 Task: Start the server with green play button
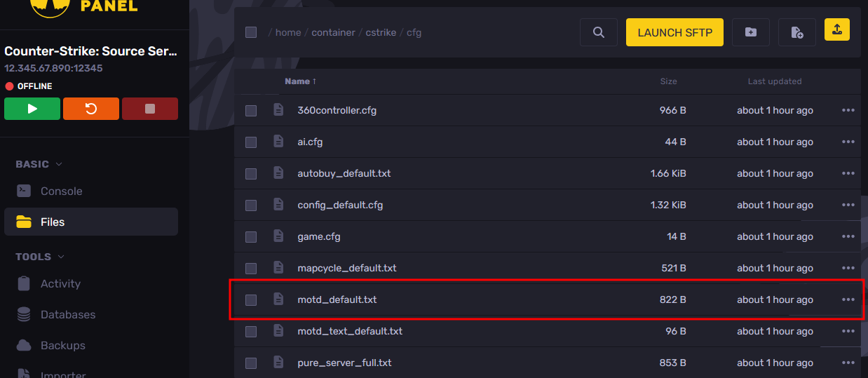pyautogui.click(x=32, y=109)
